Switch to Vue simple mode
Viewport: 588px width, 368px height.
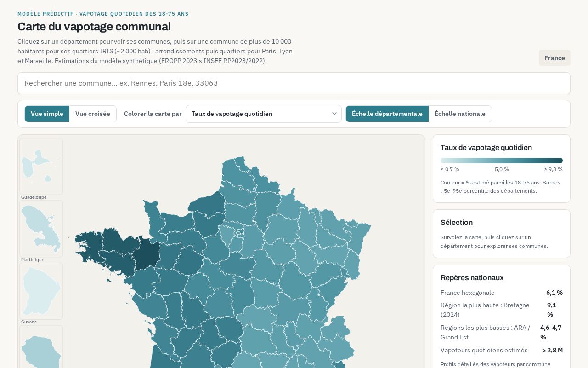(47, 114)
